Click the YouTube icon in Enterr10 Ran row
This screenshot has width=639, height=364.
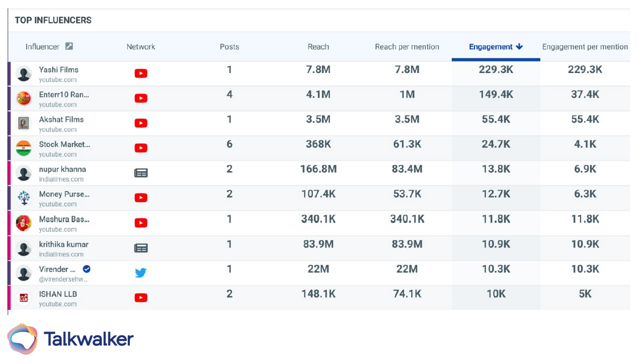[x=140, y=98]
